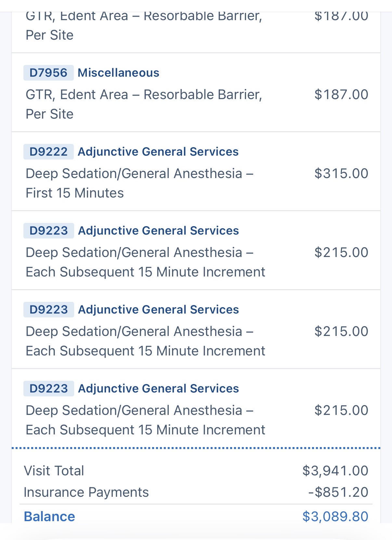Click the $3,089.80 balance amount

point(335,516)
